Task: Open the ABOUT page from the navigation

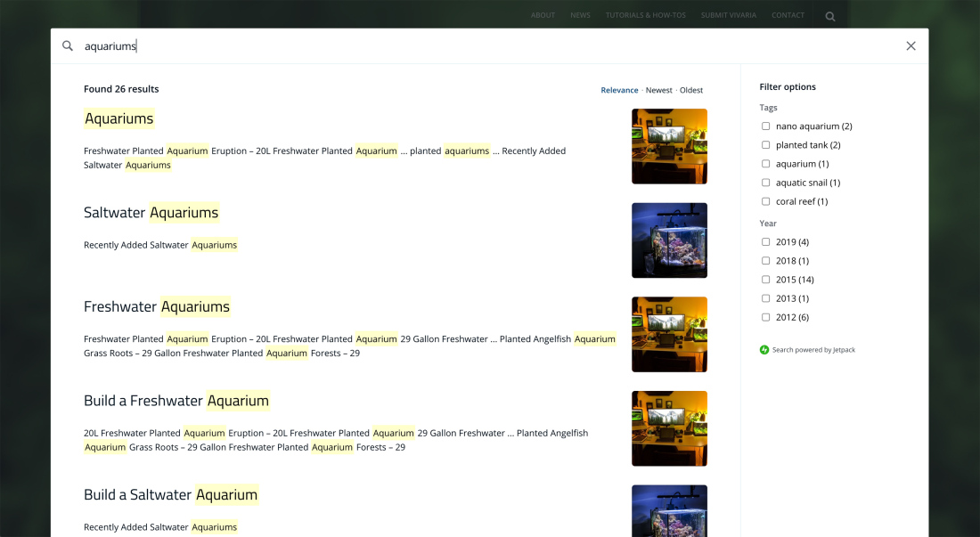Action: point(543,15)
